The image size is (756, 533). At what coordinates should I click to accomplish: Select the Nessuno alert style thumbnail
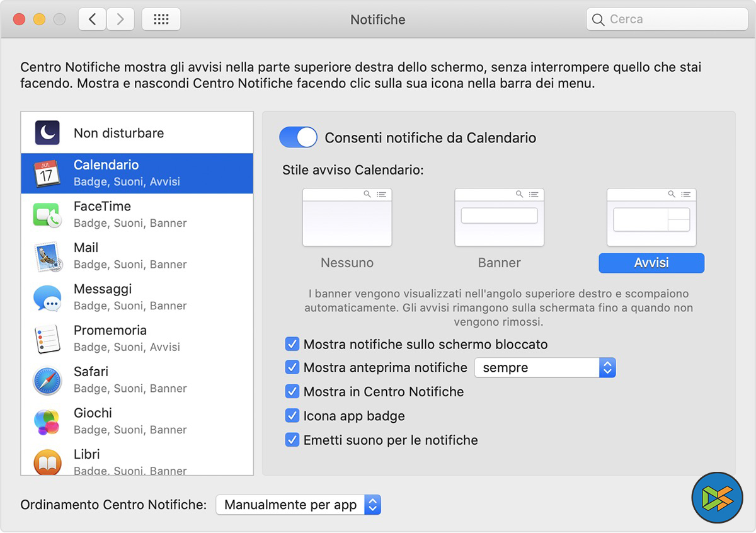(x=347, y=218)
